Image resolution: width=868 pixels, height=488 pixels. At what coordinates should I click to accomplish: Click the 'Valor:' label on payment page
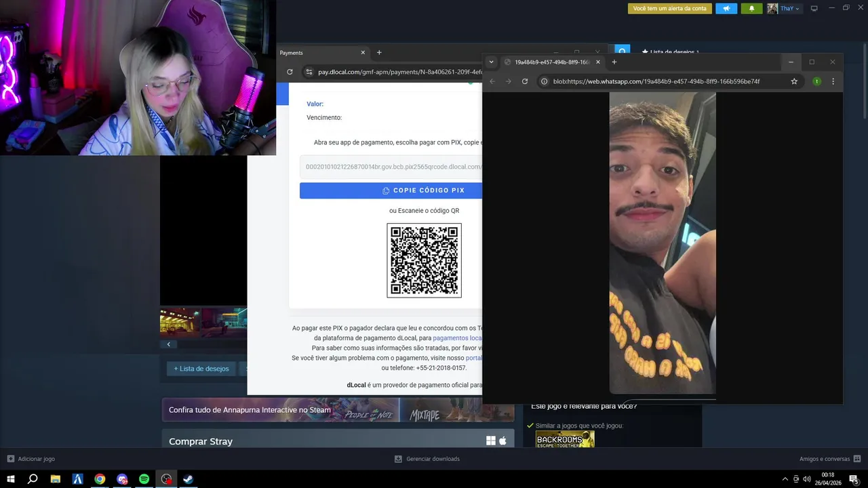point(315,104)
